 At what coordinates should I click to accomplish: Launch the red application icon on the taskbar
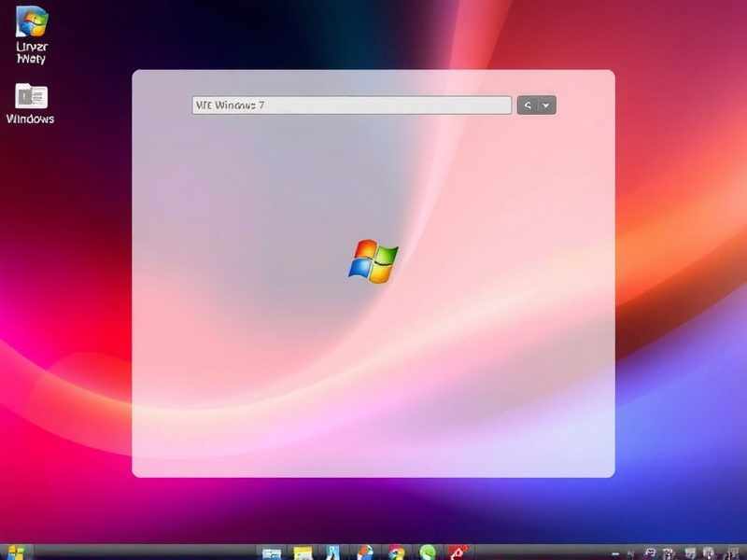458,550
